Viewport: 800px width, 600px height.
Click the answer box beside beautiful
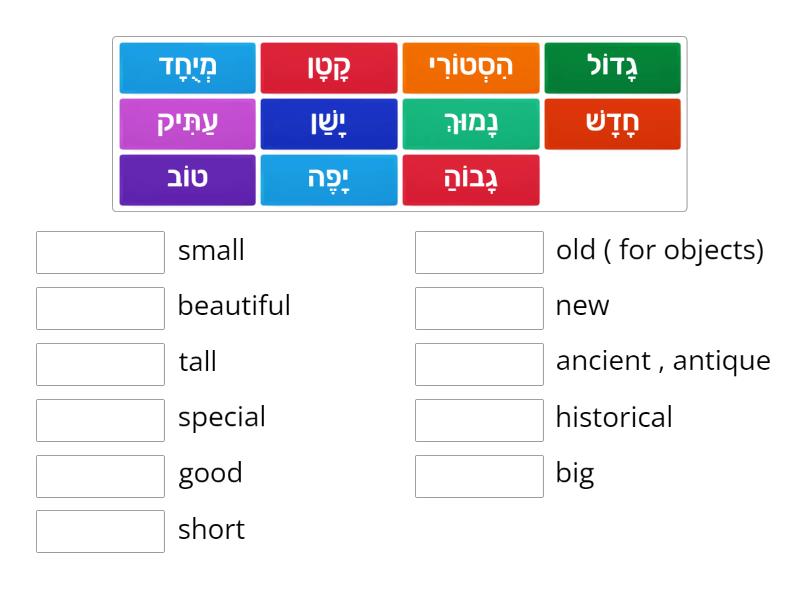100,308
